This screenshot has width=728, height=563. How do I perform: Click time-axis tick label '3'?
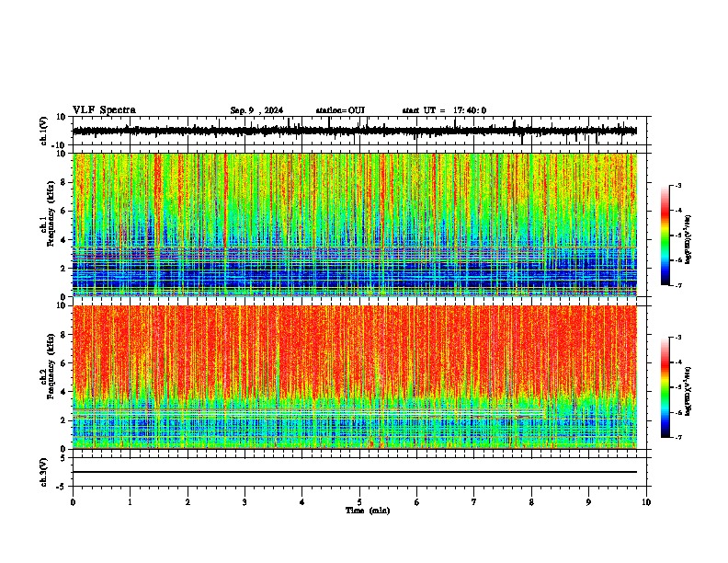tap(245, 502)
